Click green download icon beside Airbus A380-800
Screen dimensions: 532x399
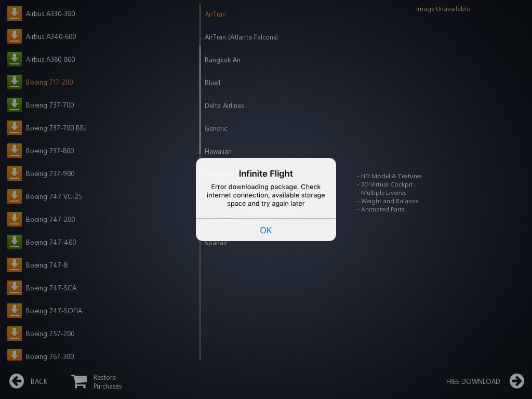pos(14,59)
